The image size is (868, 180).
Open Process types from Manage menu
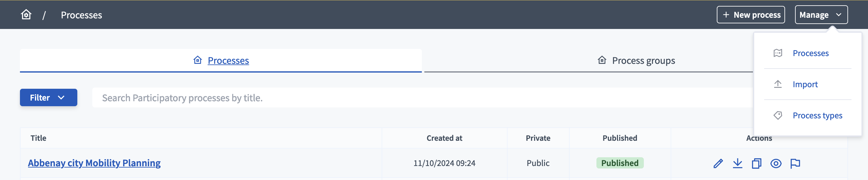pyautogui.click(x=817, y=116)
